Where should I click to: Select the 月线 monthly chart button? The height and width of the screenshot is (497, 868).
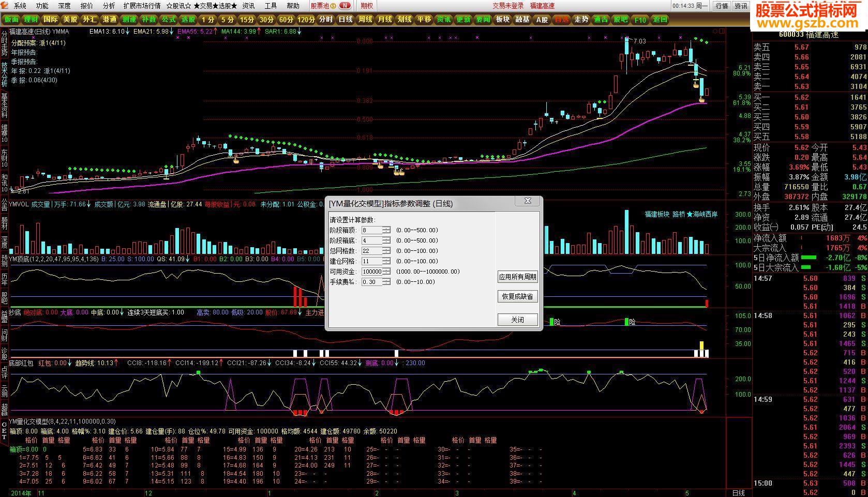click(x=385, y=20)
